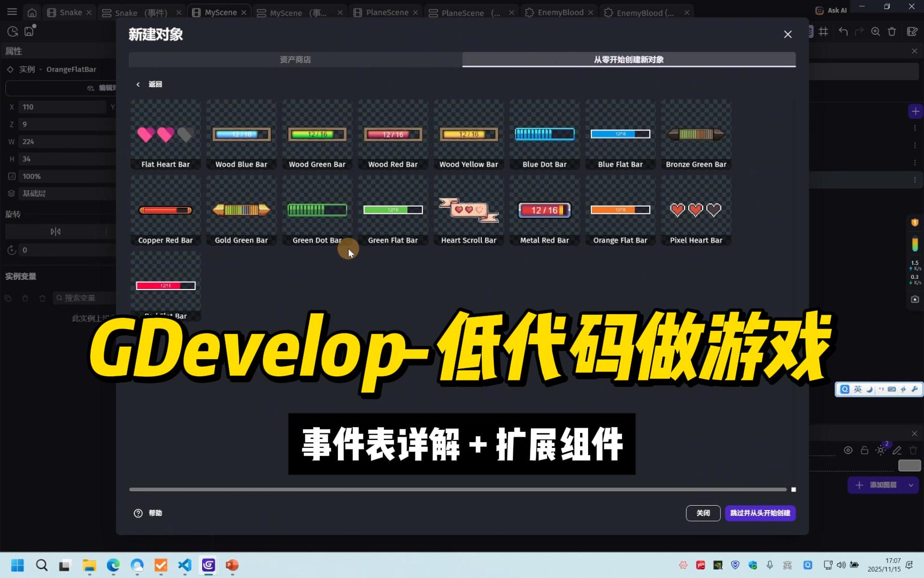Toggle the grid icon in the editor toolbar

point(823,32)
